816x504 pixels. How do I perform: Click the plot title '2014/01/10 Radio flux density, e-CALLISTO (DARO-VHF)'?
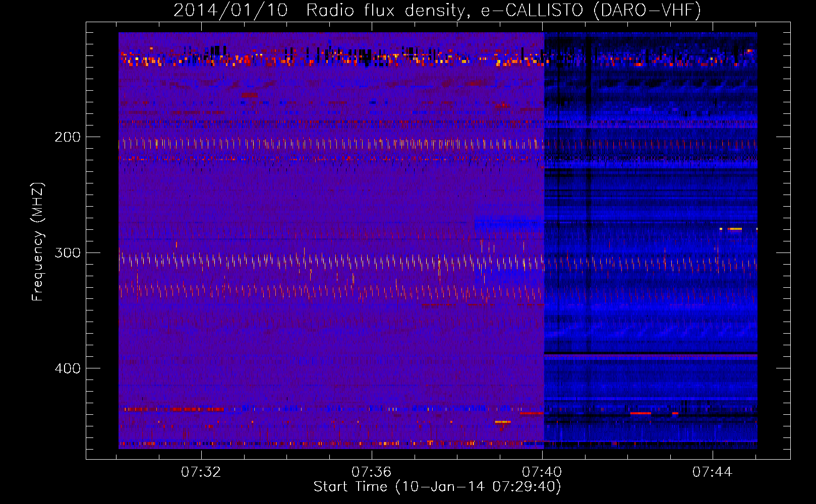[437, 11]
